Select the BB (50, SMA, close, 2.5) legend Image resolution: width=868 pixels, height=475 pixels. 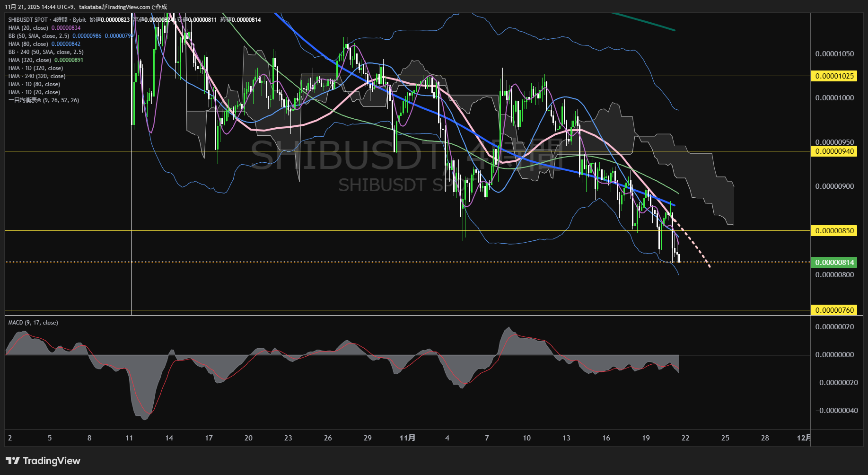[x=39, y=36]
